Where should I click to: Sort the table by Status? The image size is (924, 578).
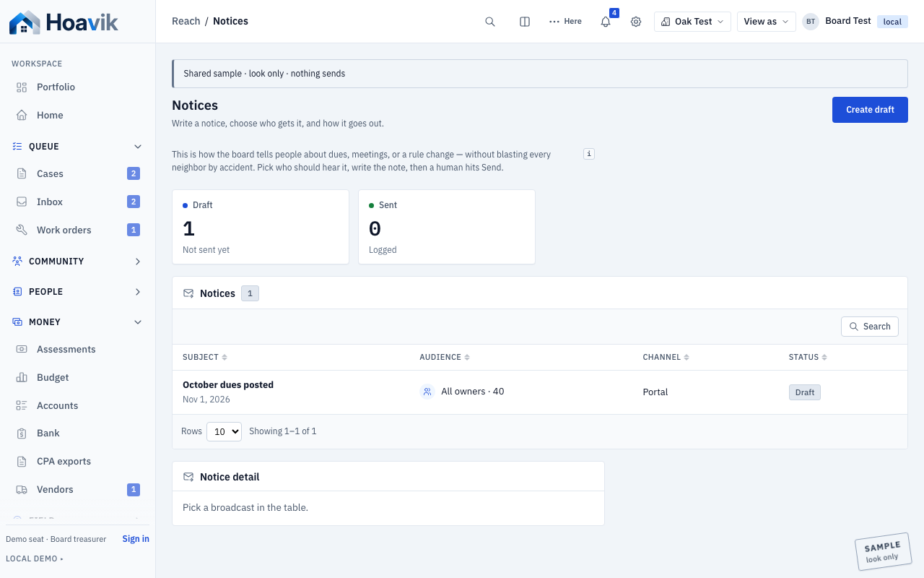coord(808,358)
